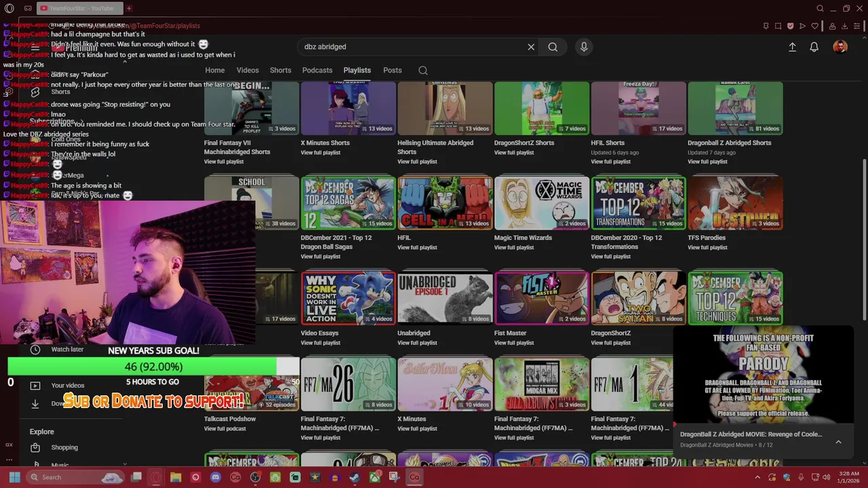Open Discord from the taskbar
The height and width of the screenshot is (488, 868).
tap(216, 477)
